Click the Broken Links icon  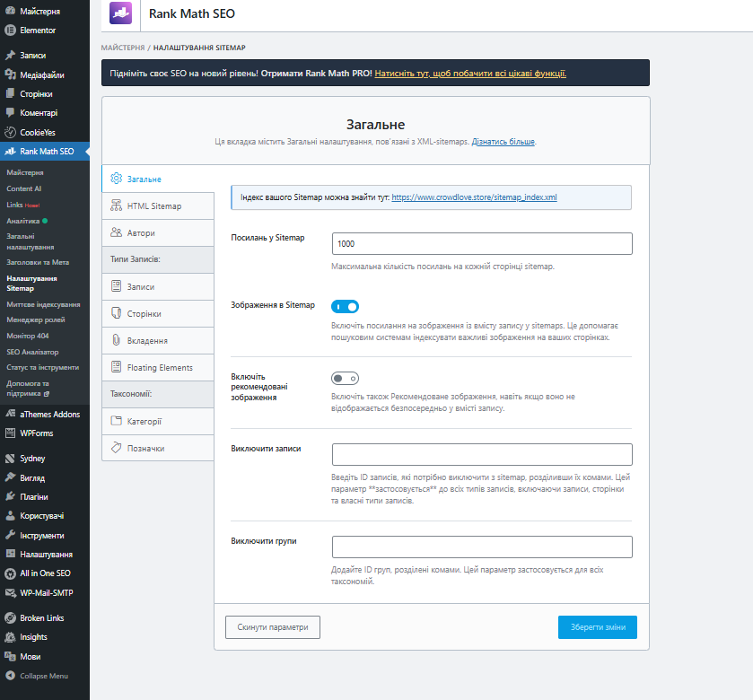[10, 618]
